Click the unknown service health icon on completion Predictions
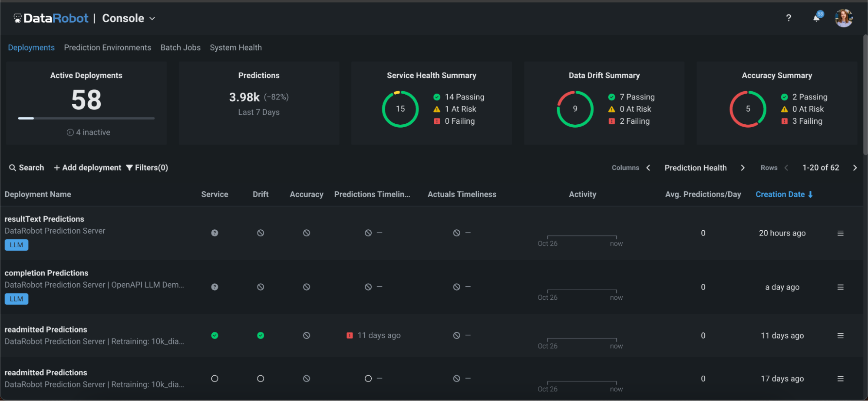Image resolution: width=868 pixels, height=401 pixels. (215, 286)
